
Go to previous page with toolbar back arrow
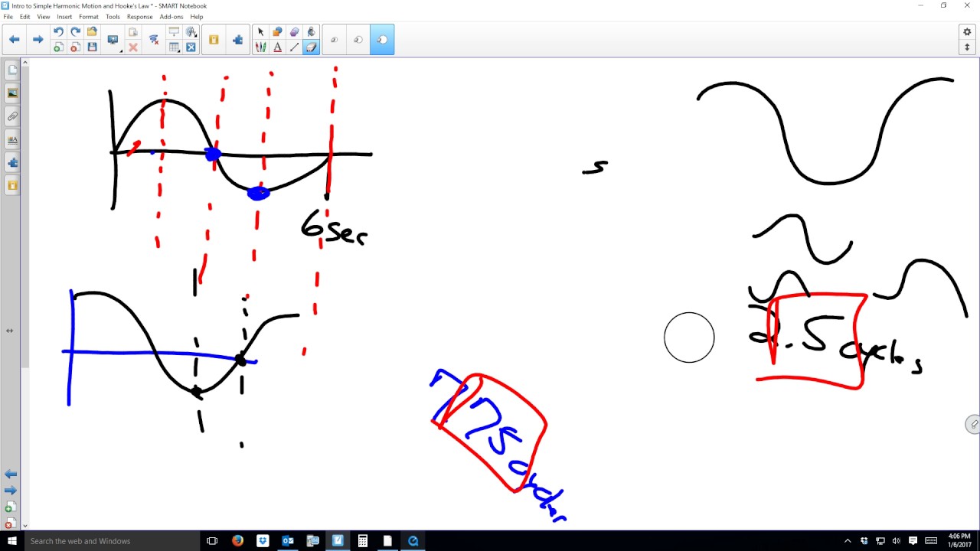click(x=14, y=40)
